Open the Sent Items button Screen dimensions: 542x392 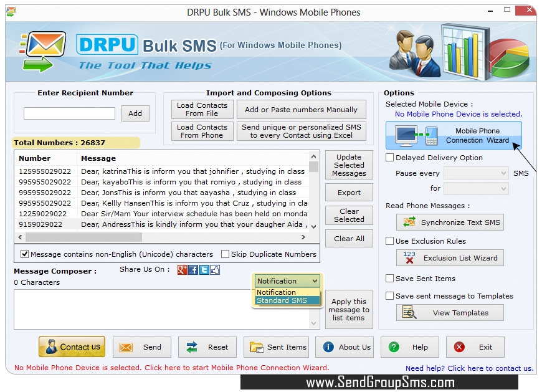276,347
